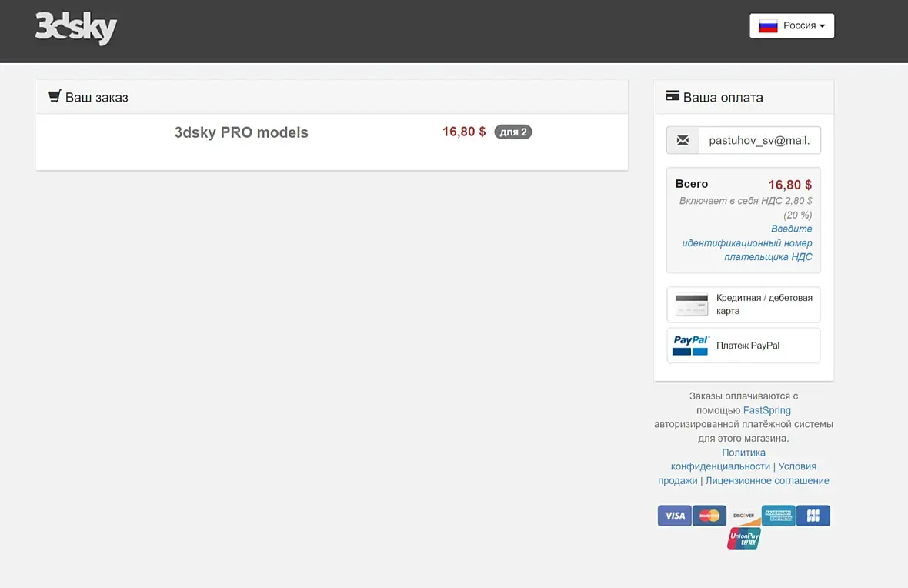
Task: Click the PayPal logo icon
Action: coord(691,346)
